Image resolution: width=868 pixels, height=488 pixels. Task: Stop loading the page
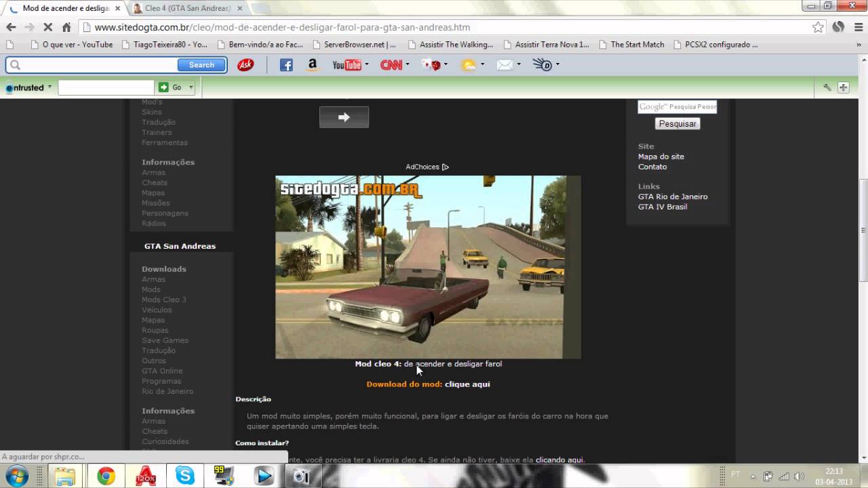tap(47, 27)
